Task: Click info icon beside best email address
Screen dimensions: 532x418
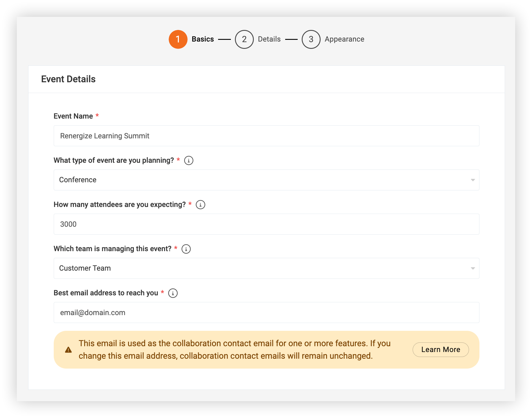Action: point(173,293)
